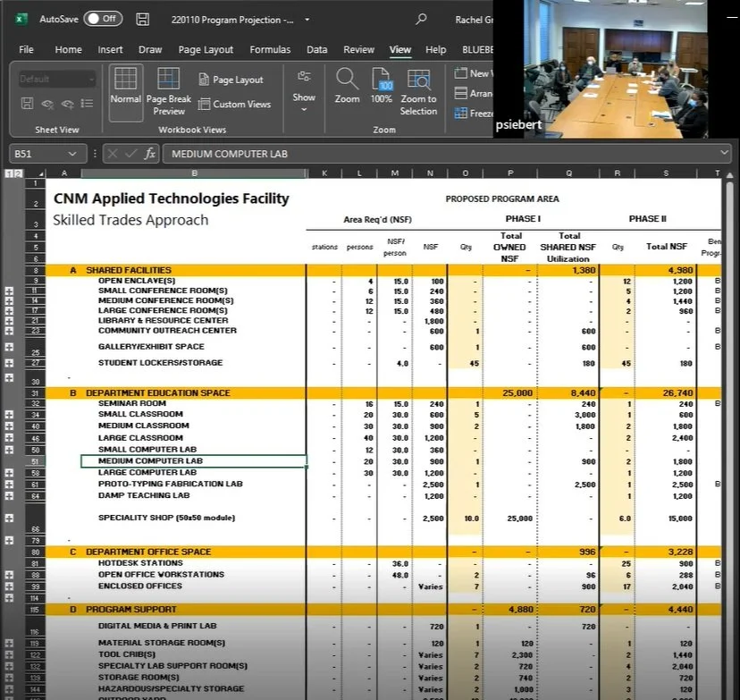Image resolution: width=740 pixels, height=700 pixels.
Task: Expand the outline group at row 27
Action: pos(9,363)
